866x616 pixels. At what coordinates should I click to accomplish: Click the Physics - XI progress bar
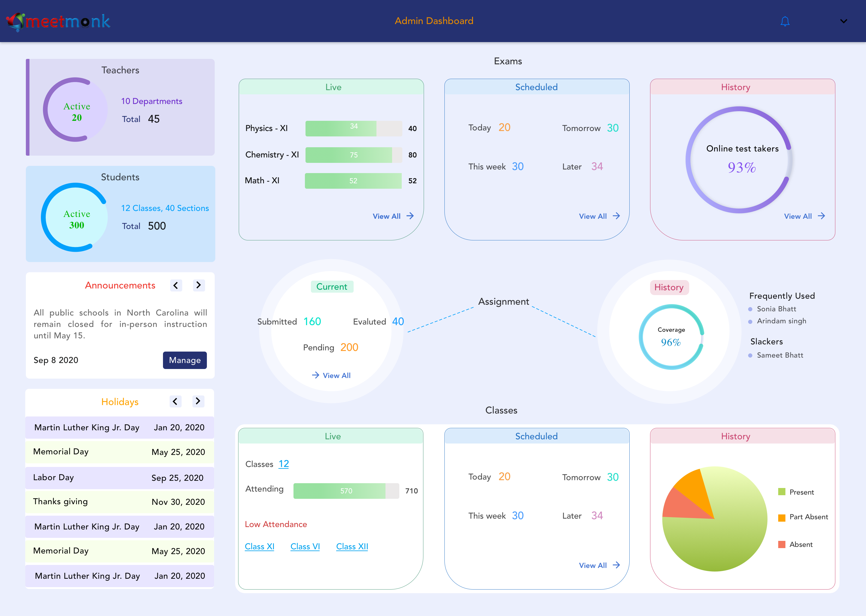(353, 129)
